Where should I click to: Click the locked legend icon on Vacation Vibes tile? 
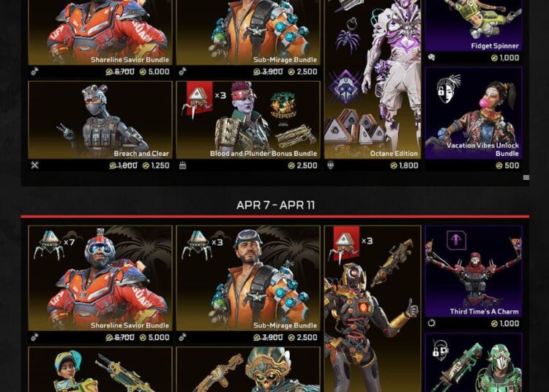(449, 88)
